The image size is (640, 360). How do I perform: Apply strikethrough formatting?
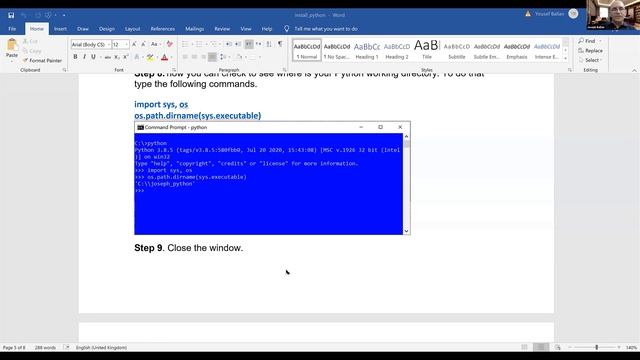click(x=108, y=57)
